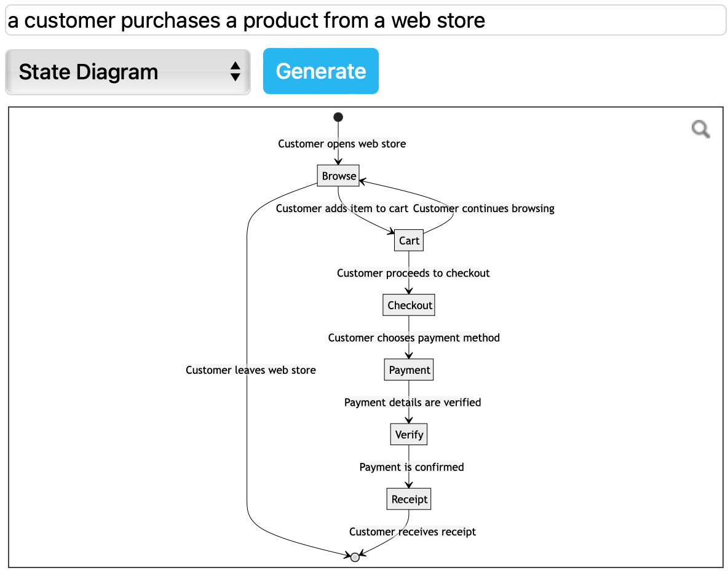Click the magnifier zoom icon on the diagram

click(x=700, y=130)
